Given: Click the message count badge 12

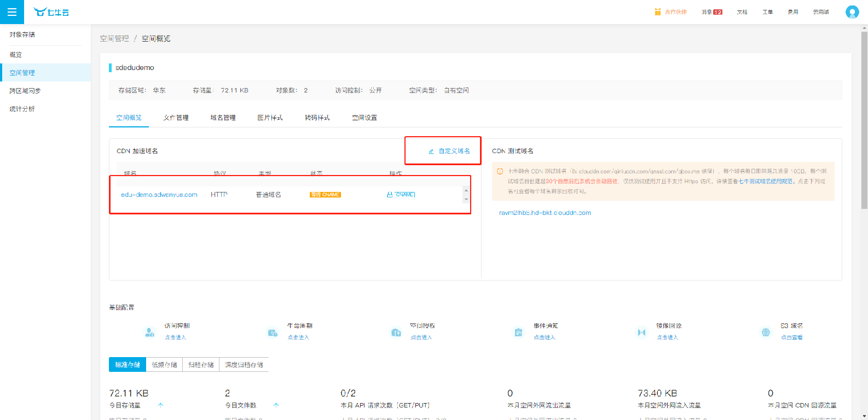Looking at the screenshot, I should coord(718,12).
